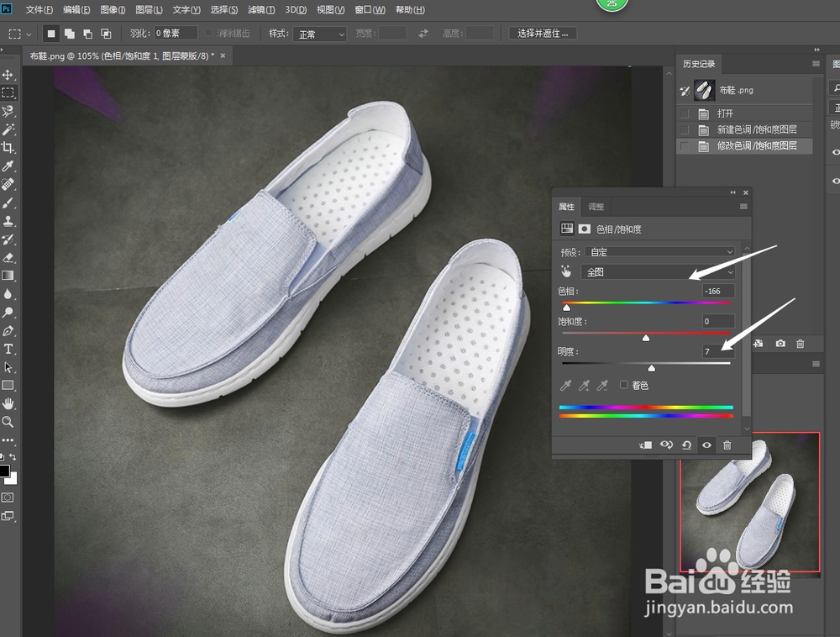Collapse the Properties panel with double arrows
Viewport: 840px width, 637px height.
coord(732,192)
